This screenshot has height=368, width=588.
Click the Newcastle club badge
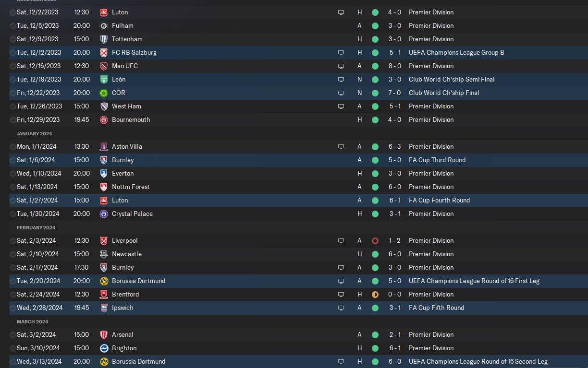pyautogui.click(x=104, y=254)
